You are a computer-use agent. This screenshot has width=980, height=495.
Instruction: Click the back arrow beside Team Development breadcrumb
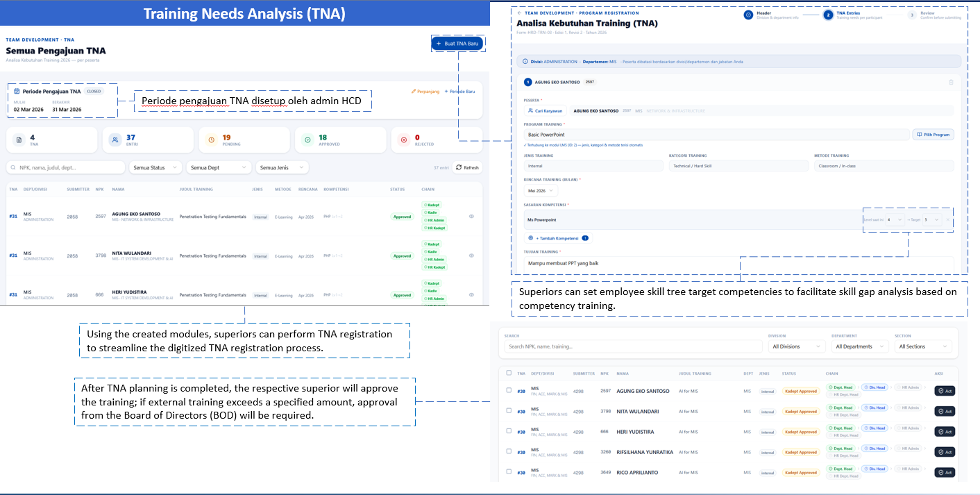pyautogui.click(x=520, y=13)
